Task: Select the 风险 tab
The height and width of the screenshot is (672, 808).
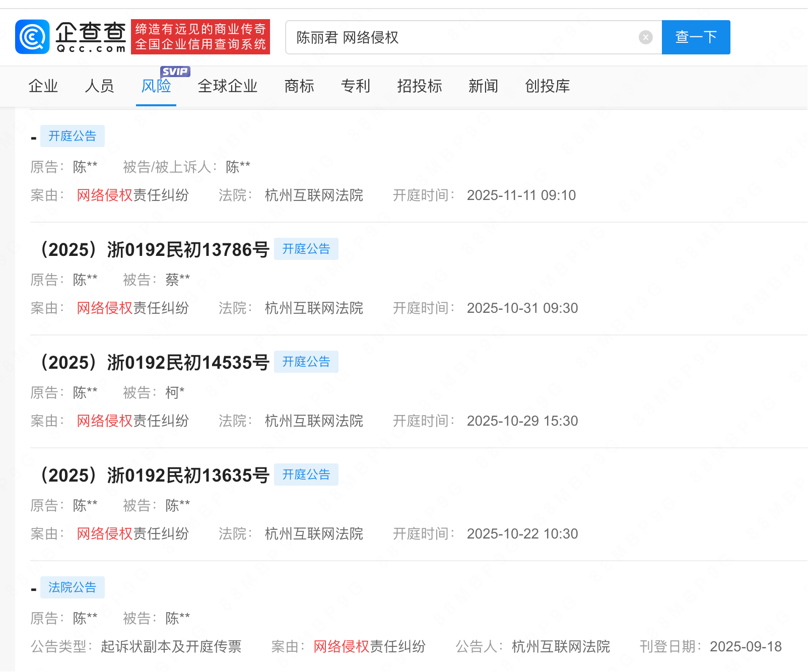Action: click(x=156, y=86)
